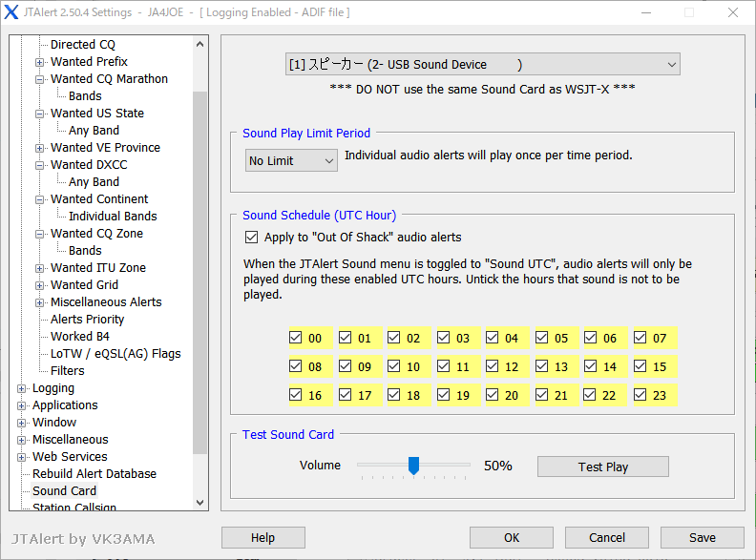The width and height of the screenshot is (756, 560).
Task: Expand the Miscellaneous Alerts node
Action: pos(39,302)
